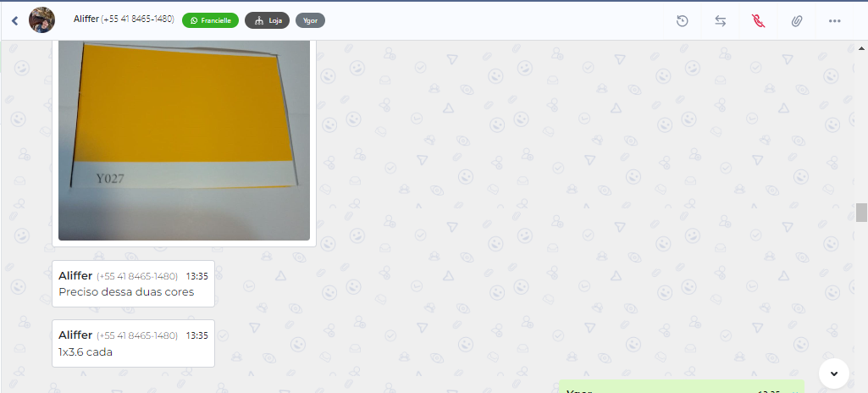This screenshot has height=393, width=868.
Task: Click the transfer conversation arrows icon
Action: 720,21
